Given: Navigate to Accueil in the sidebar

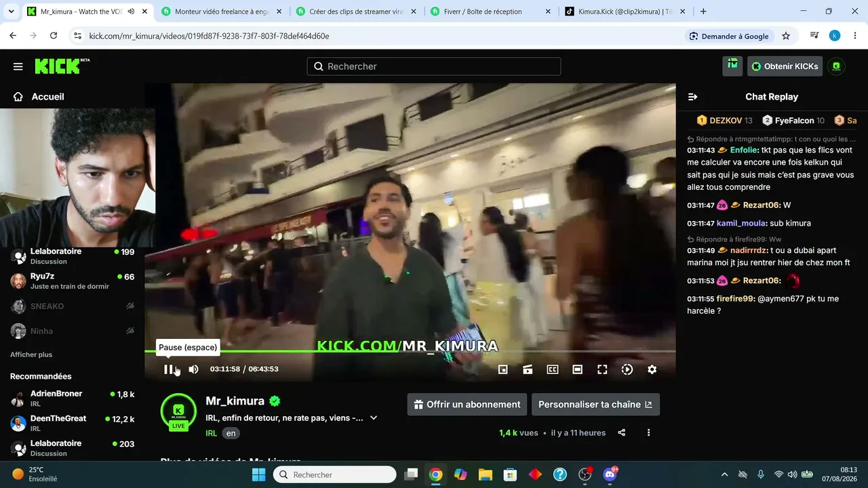Looking at the screenshot, I should 39,97.
